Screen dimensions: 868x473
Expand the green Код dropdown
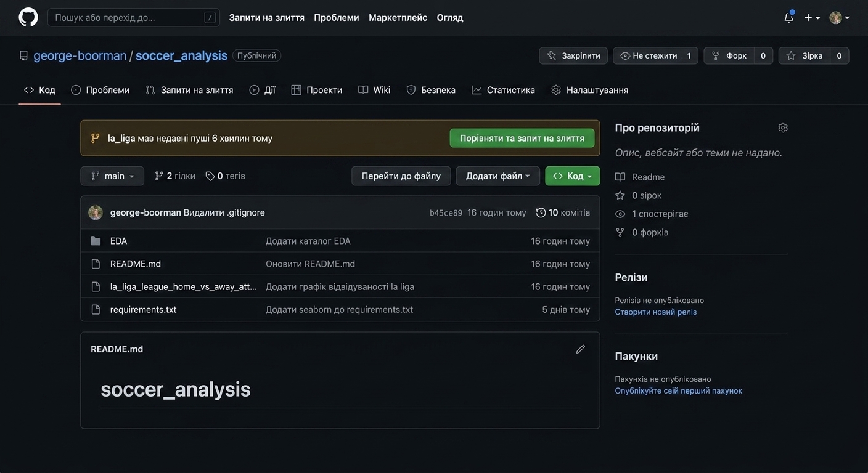pyautogui.click(x=573, y=176)
